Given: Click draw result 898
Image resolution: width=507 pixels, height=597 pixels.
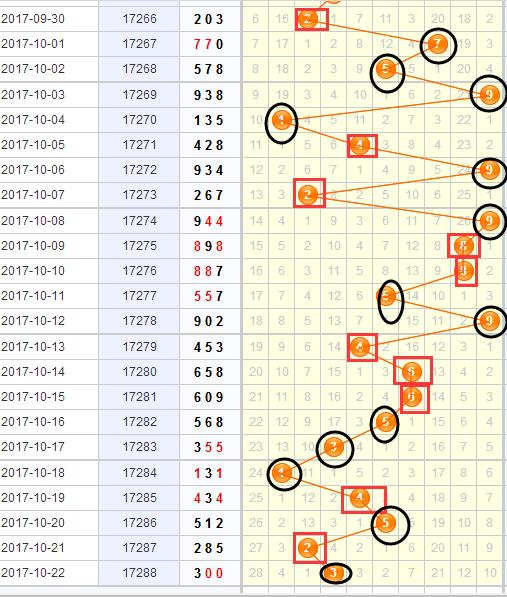Looking at the screenshot, I should click(208, 246).
